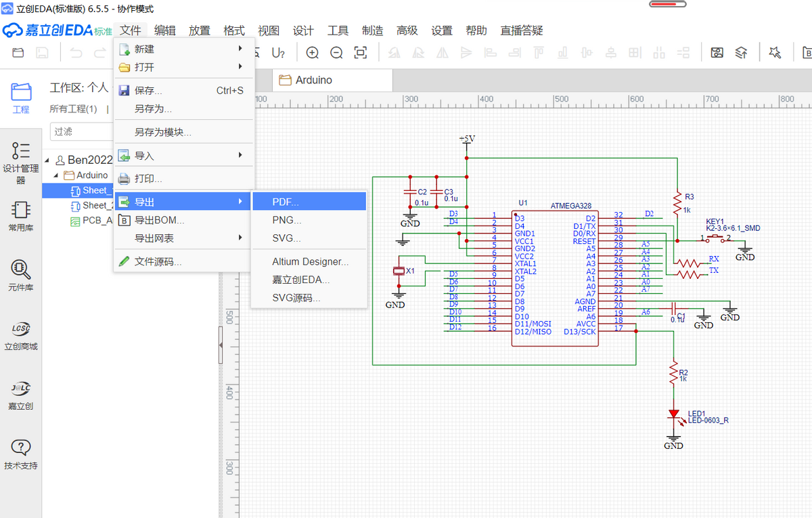Click the align top toolbar icon
This screenshot has width=812, height=518.
(x=539, y=53)
